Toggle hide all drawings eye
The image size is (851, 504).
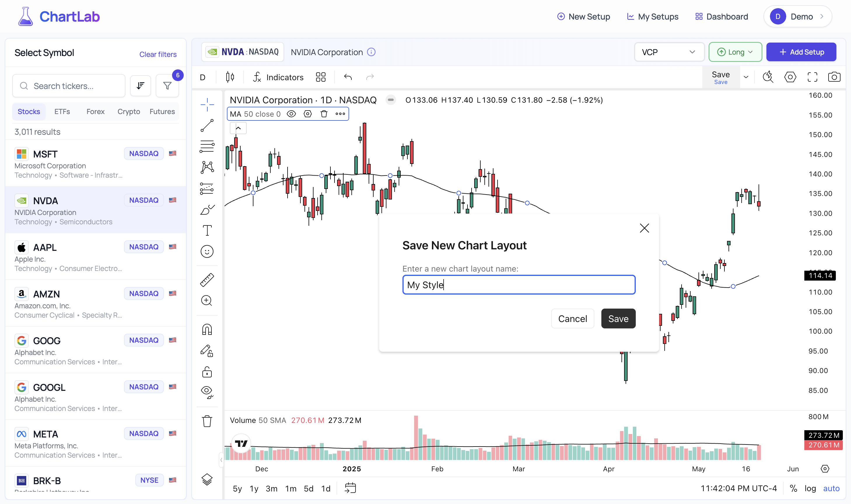207,392
